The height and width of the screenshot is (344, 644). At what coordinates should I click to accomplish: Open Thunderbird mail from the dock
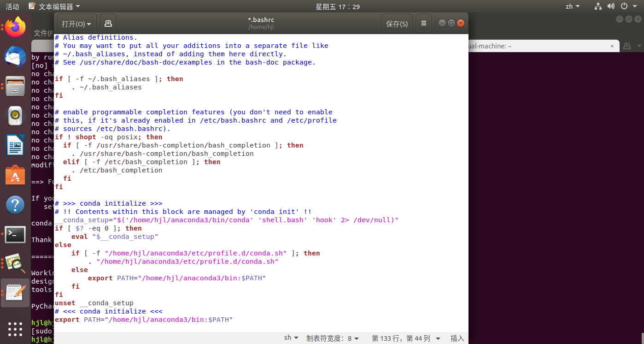pos(15,56)
